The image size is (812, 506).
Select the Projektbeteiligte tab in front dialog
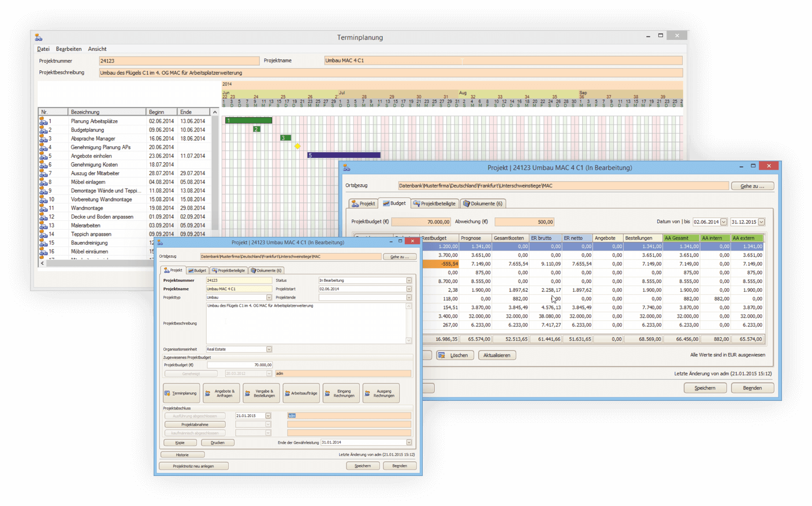pos(229,270)
